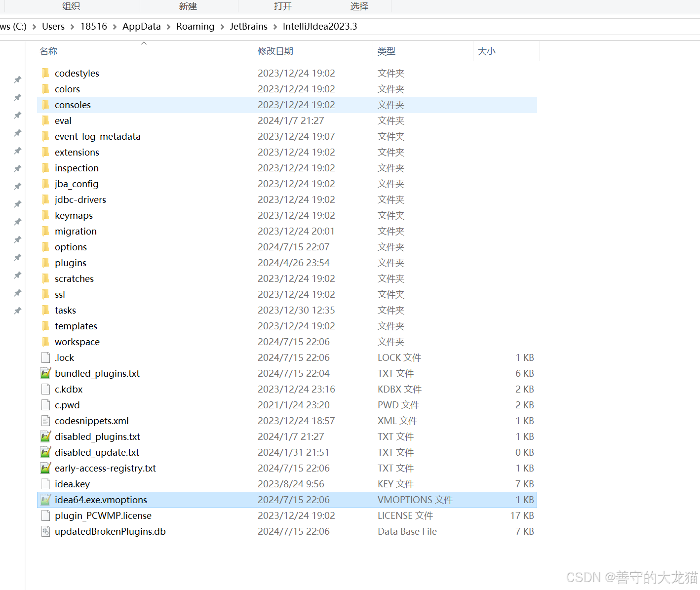Click the eval folder icon
The width and height of the screenshot is (700, 590).
coord(45,120)
